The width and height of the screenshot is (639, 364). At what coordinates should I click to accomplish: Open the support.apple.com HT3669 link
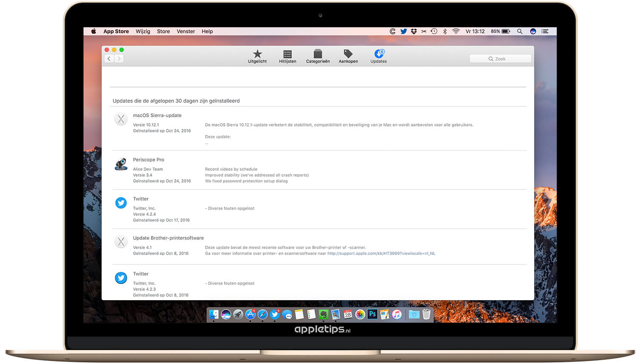(x=381, y=253)
